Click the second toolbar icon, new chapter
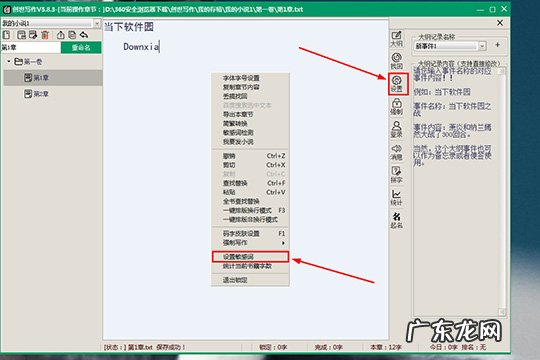Viewport: 540px width, 360px height. (x=21, y=34)
